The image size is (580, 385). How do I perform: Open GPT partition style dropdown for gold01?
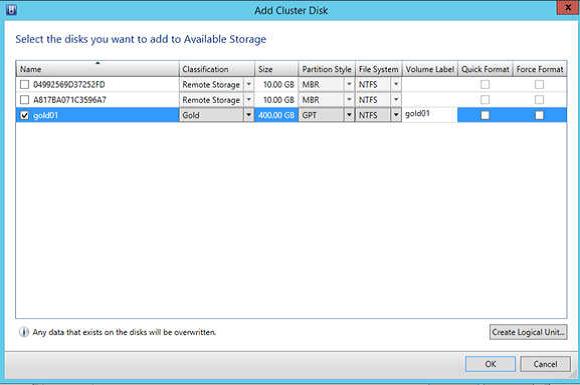click(x=349, y=115)
